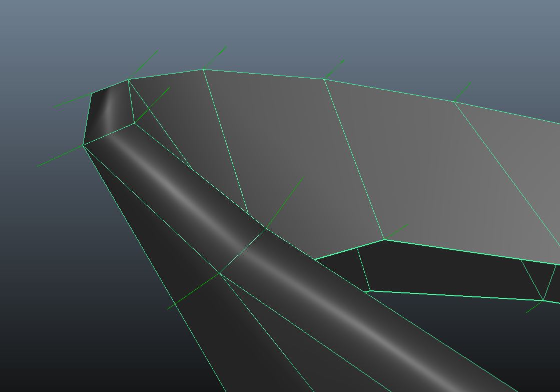Click the leftmost corner vertex of the wing tip
560x392 pixels.
(x=84, y=145)
